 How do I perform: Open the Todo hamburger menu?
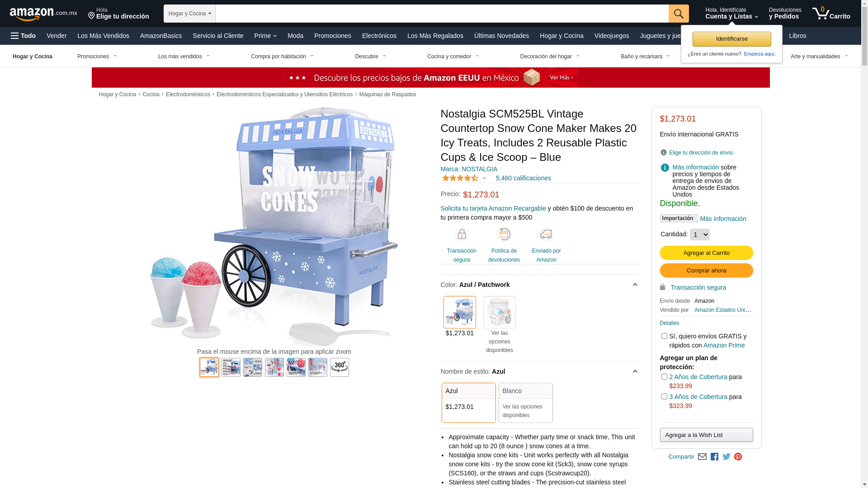[x=23, y=36]
